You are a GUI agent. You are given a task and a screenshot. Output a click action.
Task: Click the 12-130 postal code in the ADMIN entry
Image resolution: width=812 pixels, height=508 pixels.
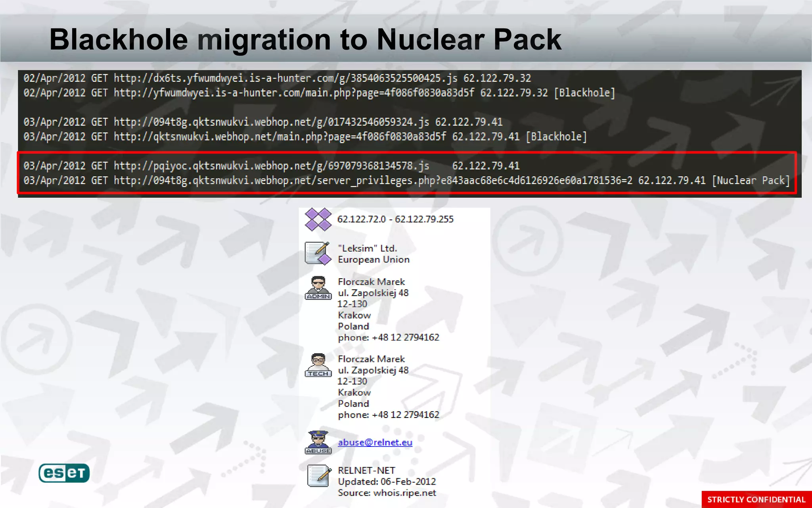point(352,304)
